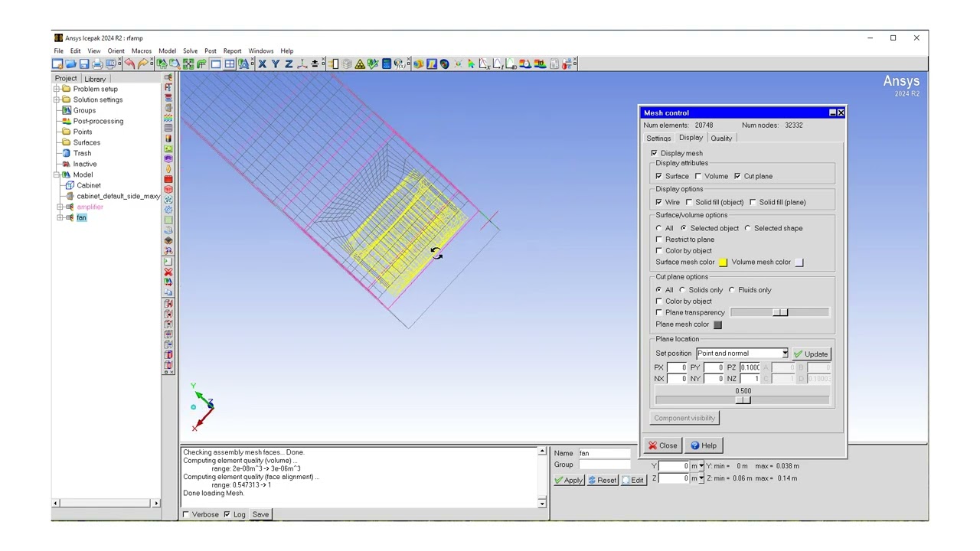Save the message log
This screenshot has height=551, width=980.
pos(260,514)
